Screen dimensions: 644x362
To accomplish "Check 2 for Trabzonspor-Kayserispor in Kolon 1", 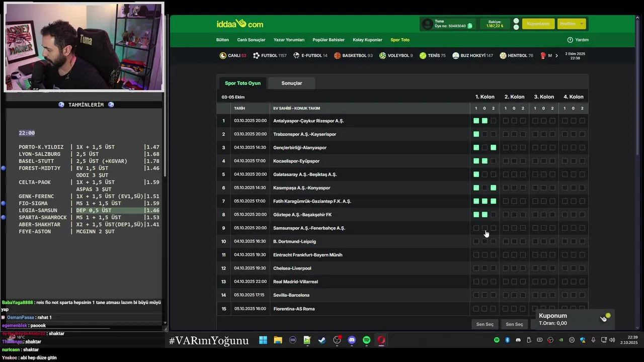I will tap(493, 134).
